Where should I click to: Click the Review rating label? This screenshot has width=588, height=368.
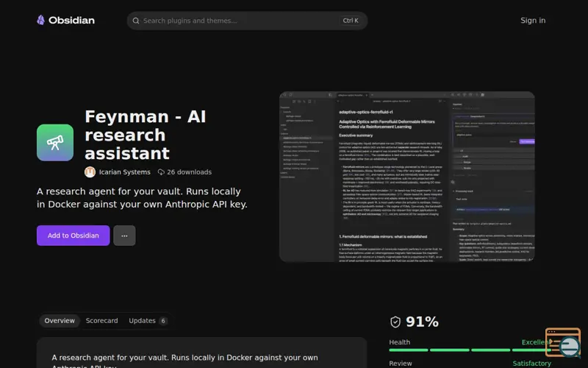point(400,364)
